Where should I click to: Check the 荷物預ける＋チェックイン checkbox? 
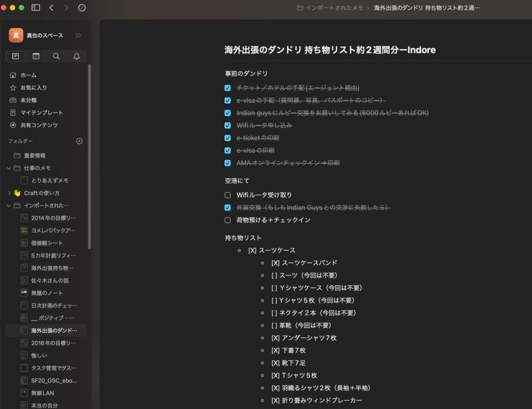pyautogui.click(x=228, y=220)
